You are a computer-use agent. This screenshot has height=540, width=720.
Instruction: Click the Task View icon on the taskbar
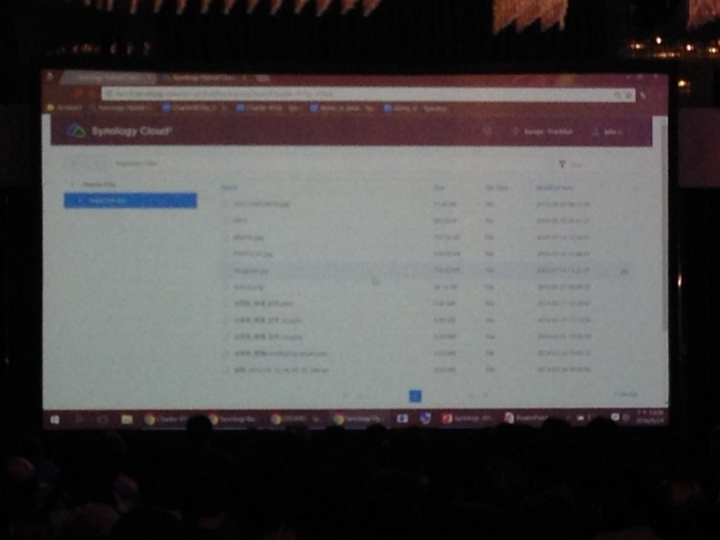[x=103, y=420]
